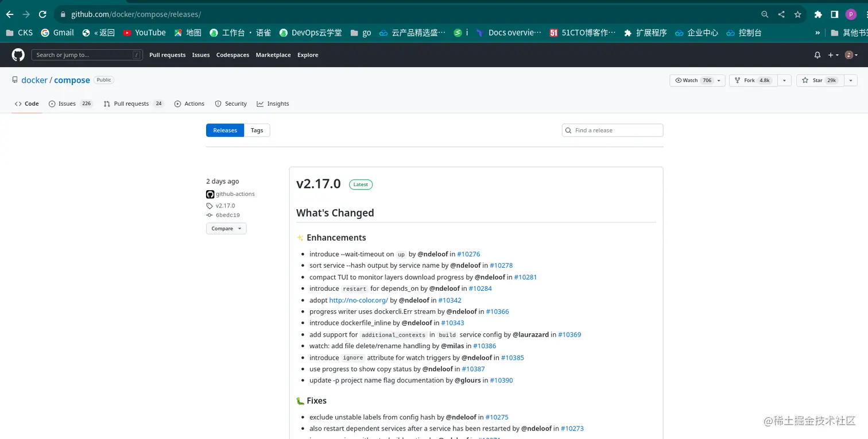Open the v2.17.0 tag link in sidebar
Screen dimensions: 868x439
coord(225,206)
